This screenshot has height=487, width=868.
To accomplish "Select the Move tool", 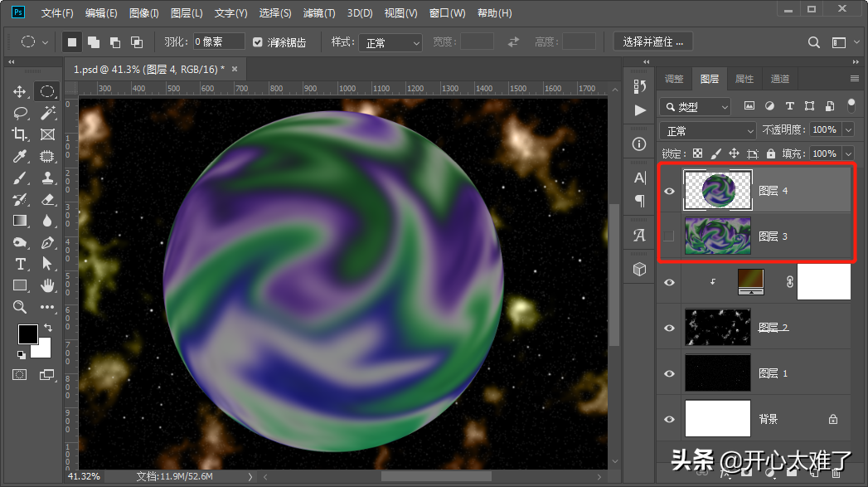I will click(x=20, y=91).
